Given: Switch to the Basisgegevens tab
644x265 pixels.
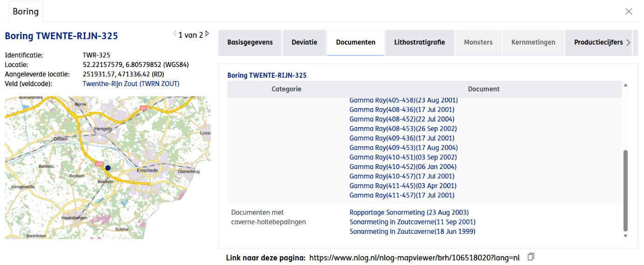Looking at the screenshot, I should 250,42.
